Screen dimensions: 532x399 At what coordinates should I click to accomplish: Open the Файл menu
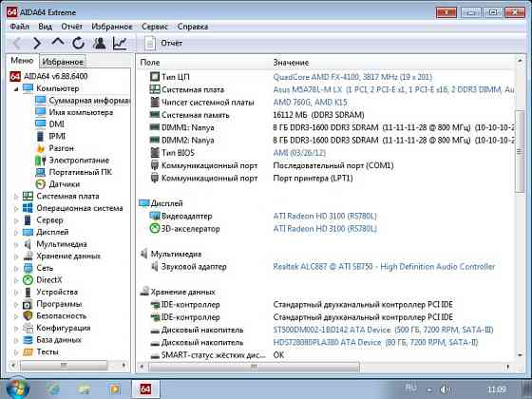point(19,27)
